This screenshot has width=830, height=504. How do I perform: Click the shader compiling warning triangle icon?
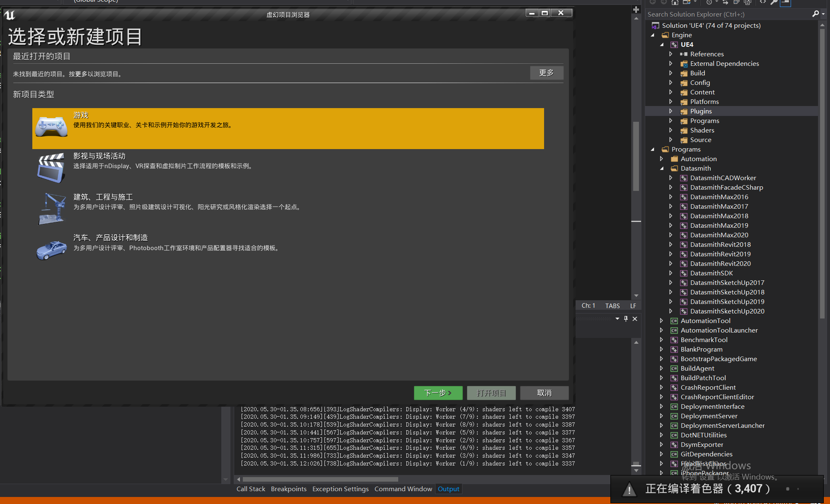pos(629,490)
